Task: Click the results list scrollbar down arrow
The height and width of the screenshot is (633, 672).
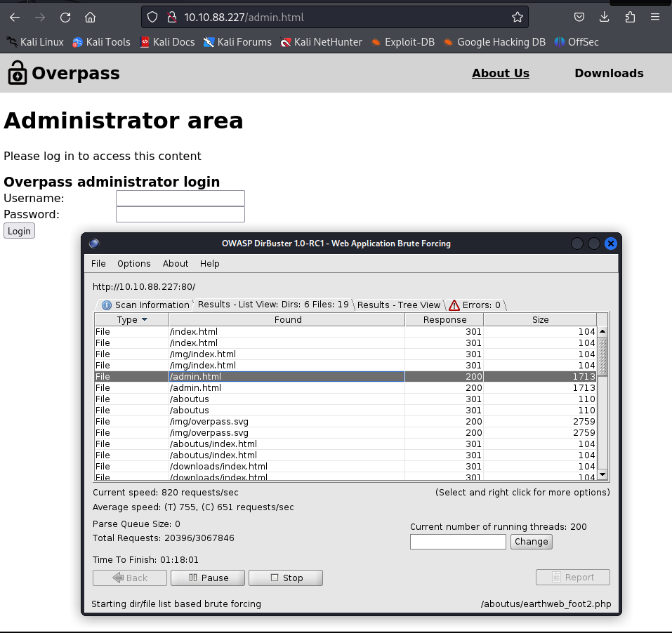Action: [x=602, y=474]
